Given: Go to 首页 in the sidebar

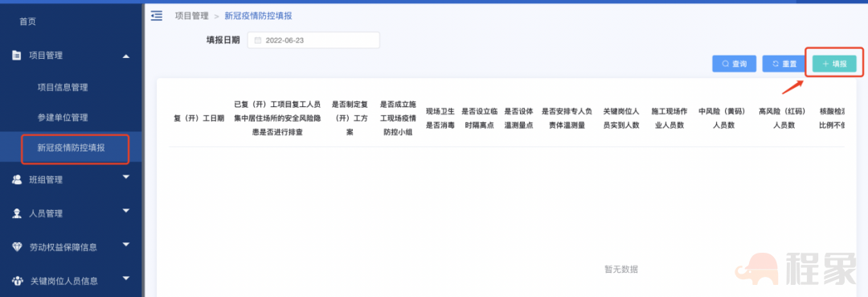Looking at the screenshot, I should point(27,22).
